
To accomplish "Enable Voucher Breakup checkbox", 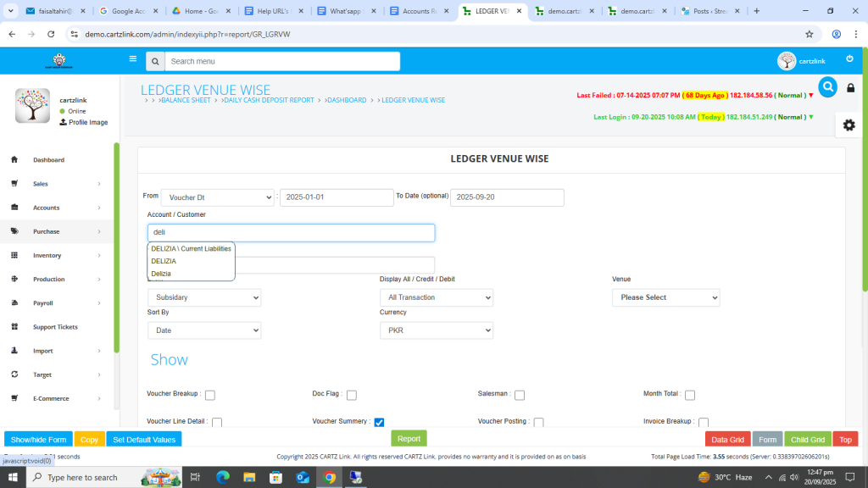I will [210, 395].
